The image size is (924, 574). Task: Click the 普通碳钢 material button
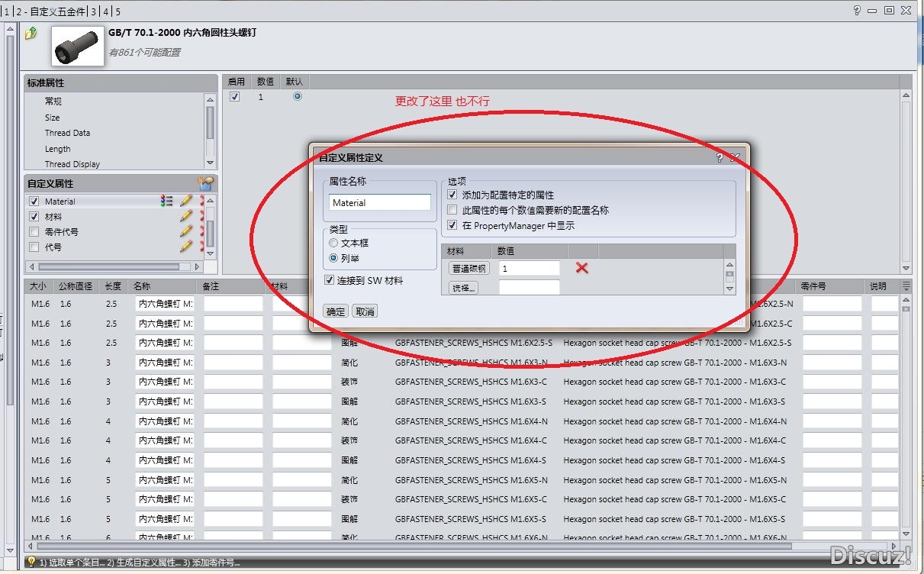pyautogui.click(x=468, y=268)
